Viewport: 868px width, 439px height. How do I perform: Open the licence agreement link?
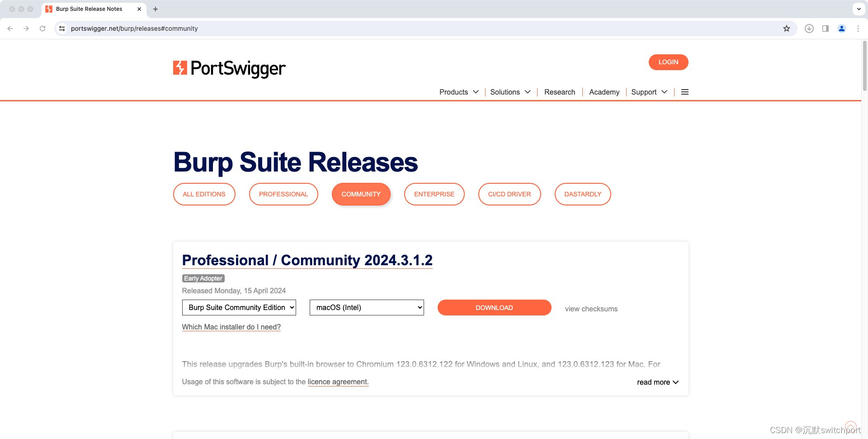[338, 382]
